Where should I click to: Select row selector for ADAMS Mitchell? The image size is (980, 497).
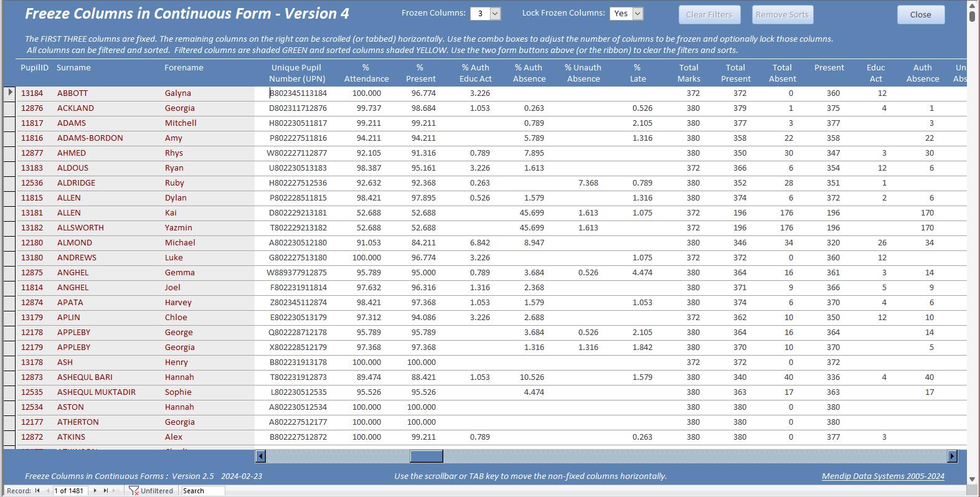pos(9,123)
